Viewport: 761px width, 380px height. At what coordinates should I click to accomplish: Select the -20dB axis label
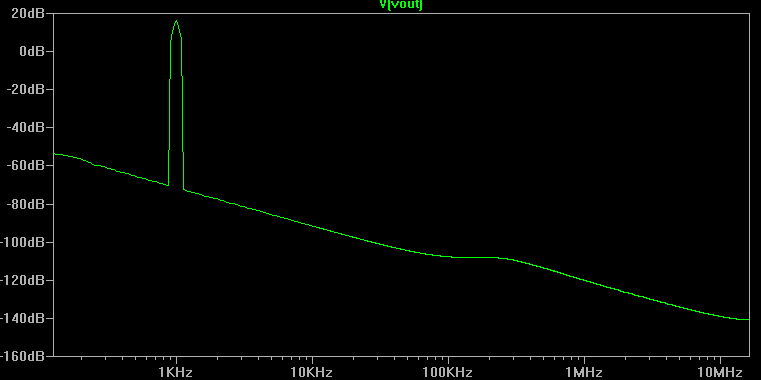[25, 89]
